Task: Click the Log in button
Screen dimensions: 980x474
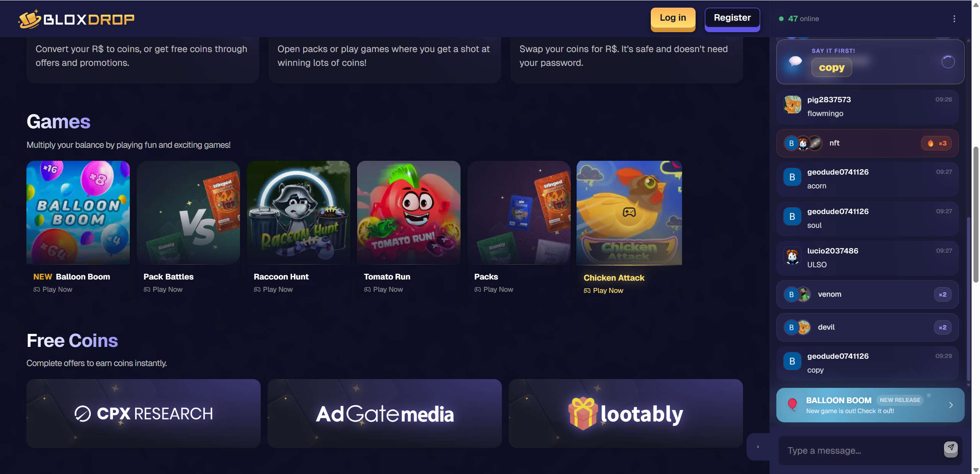Action: pos(673,19)
